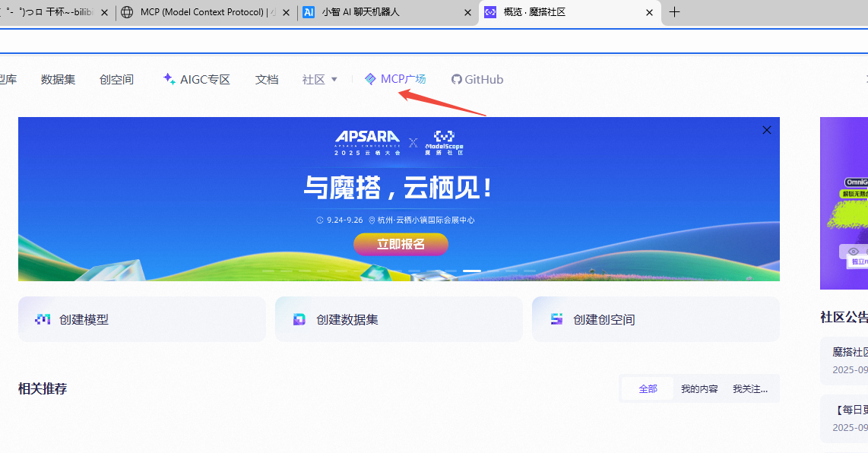Switch filter to 我的内容
Image resolution: width=868 pixels, height=453 pixels.
tap(699, 388)
